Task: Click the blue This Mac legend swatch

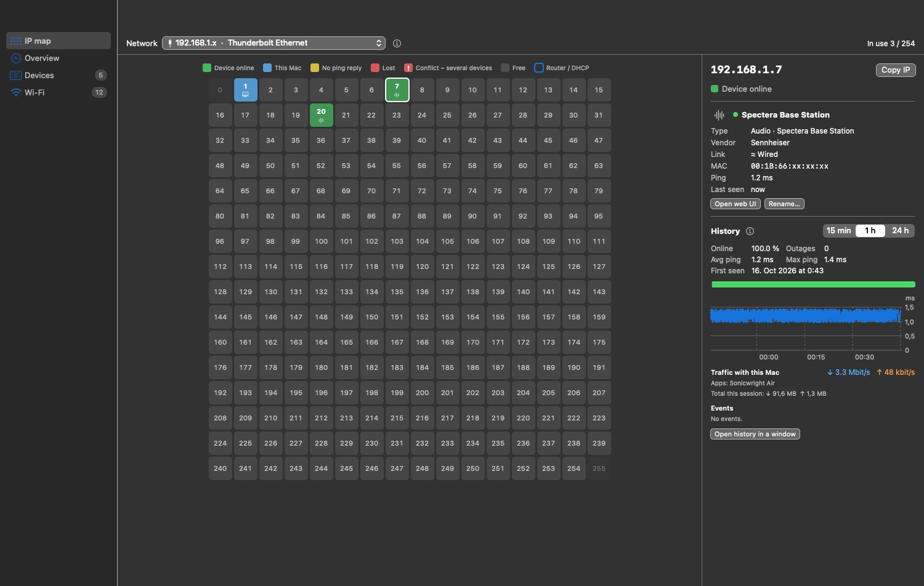Action: click(x=267, y=68)
